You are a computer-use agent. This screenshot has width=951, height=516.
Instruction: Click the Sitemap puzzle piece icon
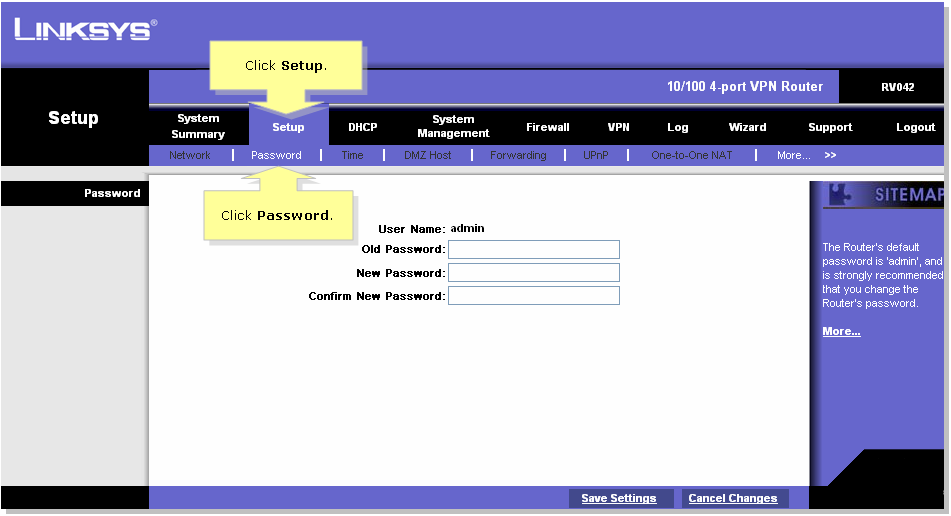839,194
